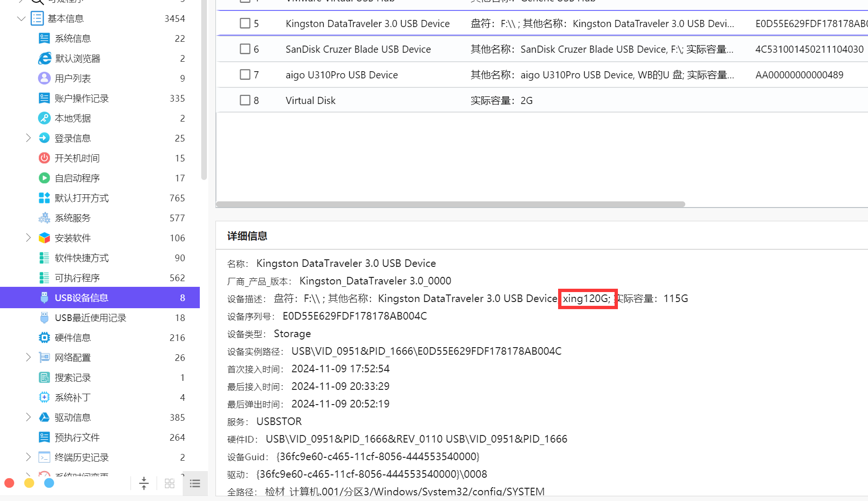The height and width of the screenshot is (501, 868).
Task: Select 硬件信息 in the tree
Action: pos(73,338)
